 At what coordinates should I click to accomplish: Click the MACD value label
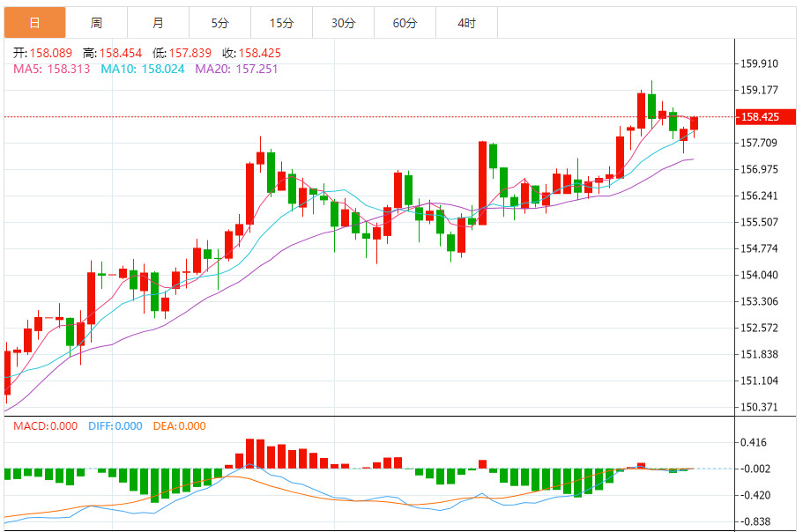tap(45, 426)
